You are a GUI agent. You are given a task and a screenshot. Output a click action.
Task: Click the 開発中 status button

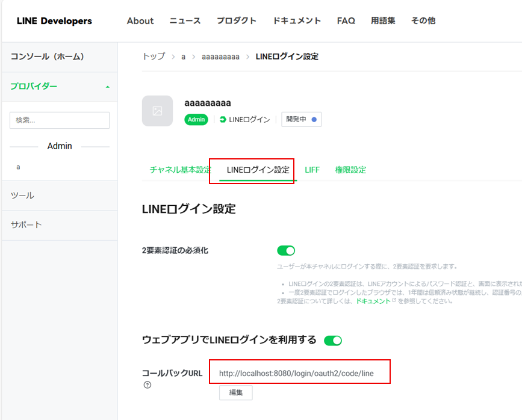pyautogui.click(x=301, y=120)
